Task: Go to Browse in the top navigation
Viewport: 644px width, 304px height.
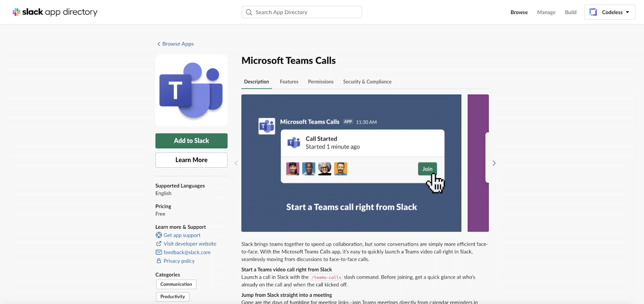Action: point(519,12)
